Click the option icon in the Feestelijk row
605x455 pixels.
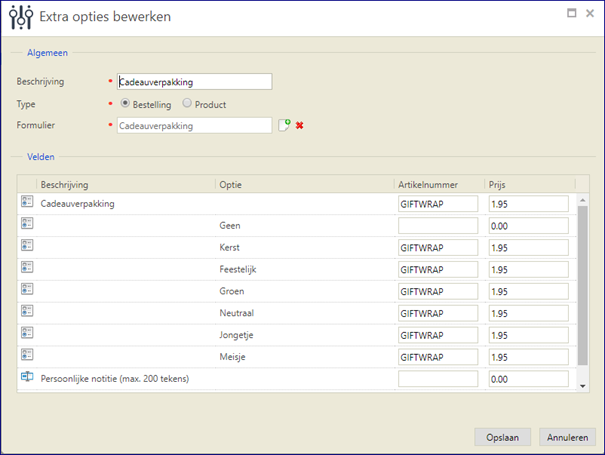pyautogui.click(x=27, y=267)
